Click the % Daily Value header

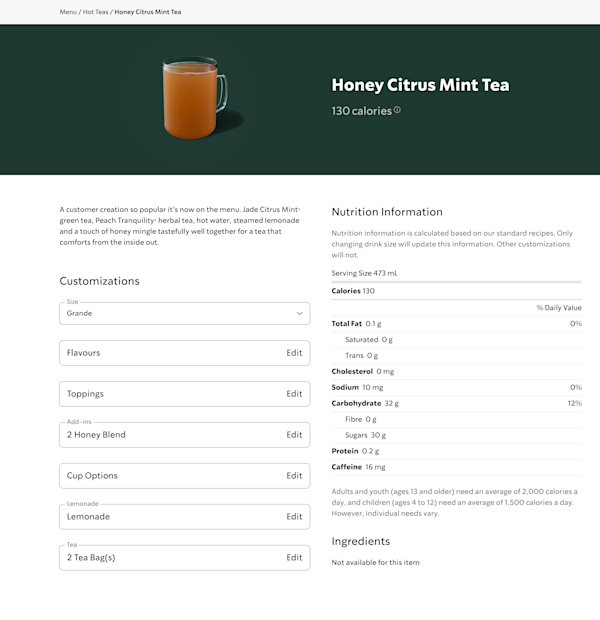[559, 308]
